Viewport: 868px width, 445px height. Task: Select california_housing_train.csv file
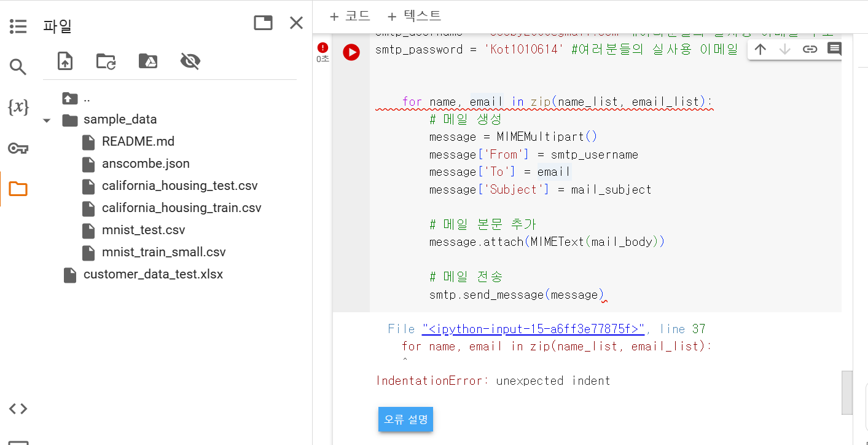[182, 208]
